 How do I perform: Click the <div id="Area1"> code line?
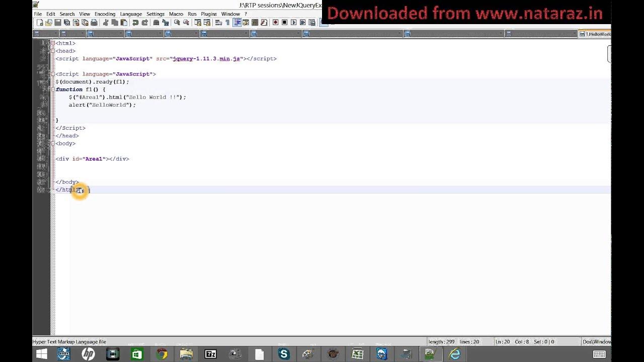(92, 159)
